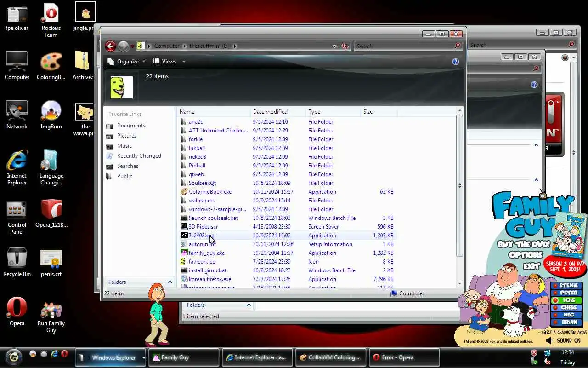Sort files by the Type column
588x368 pixels.
pyautogui.click(x=333, y=112)
